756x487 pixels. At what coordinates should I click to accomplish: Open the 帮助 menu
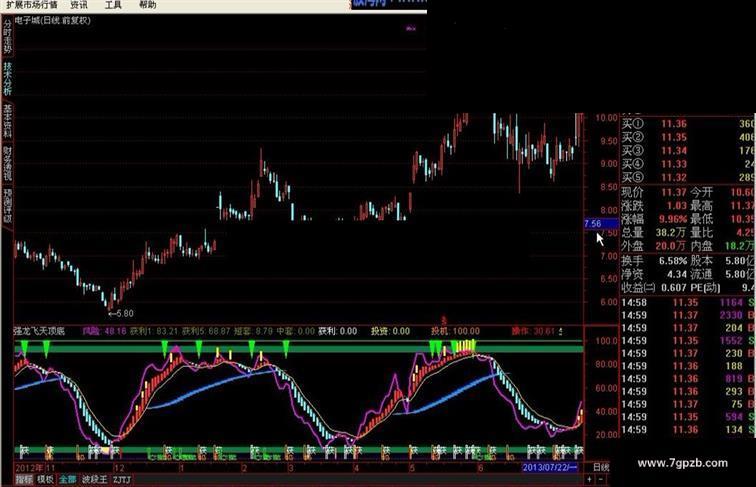tap(148, 5)
